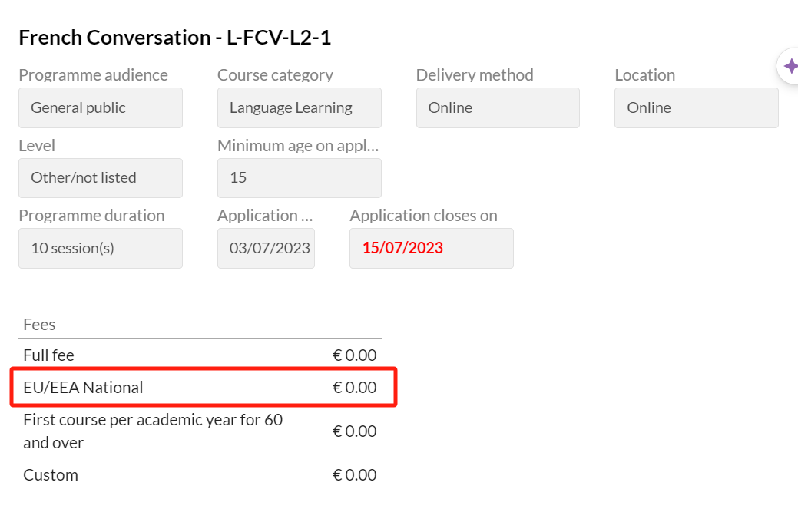Click the Programme audience label text
798x532 pixels.
pos(93,75)
